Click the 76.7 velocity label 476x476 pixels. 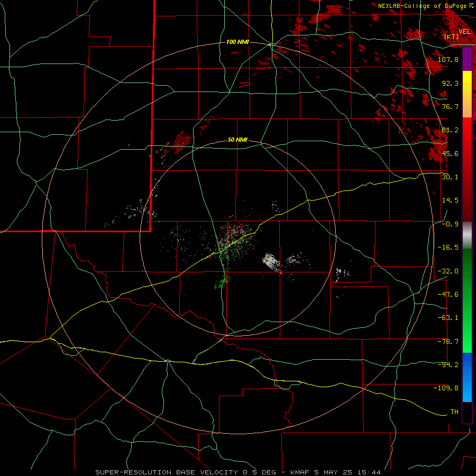450,106
